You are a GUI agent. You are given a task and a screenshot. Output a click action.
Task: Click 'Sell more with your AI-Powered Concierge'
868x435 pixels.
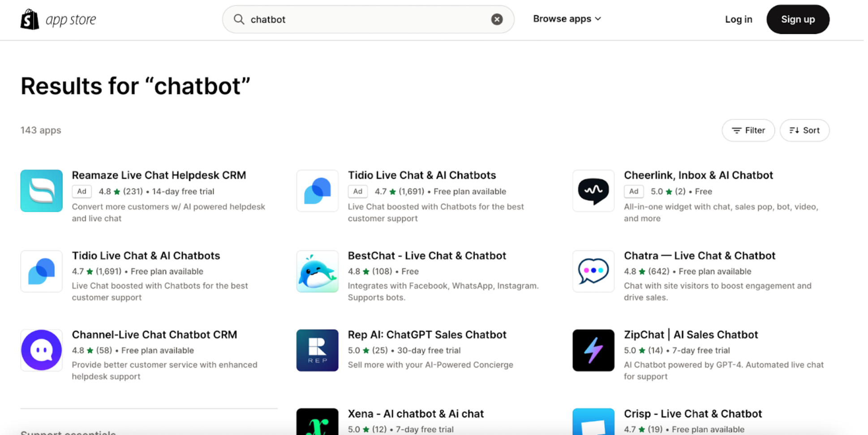[x=430, y=365]
